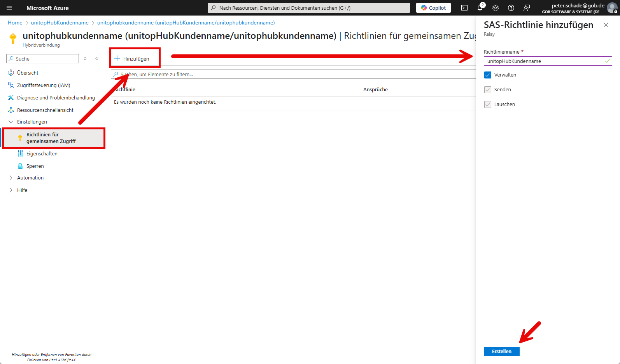Open the Azure portal hamburger menu
This screenshot has height=364, width=620.
(9, 8)
